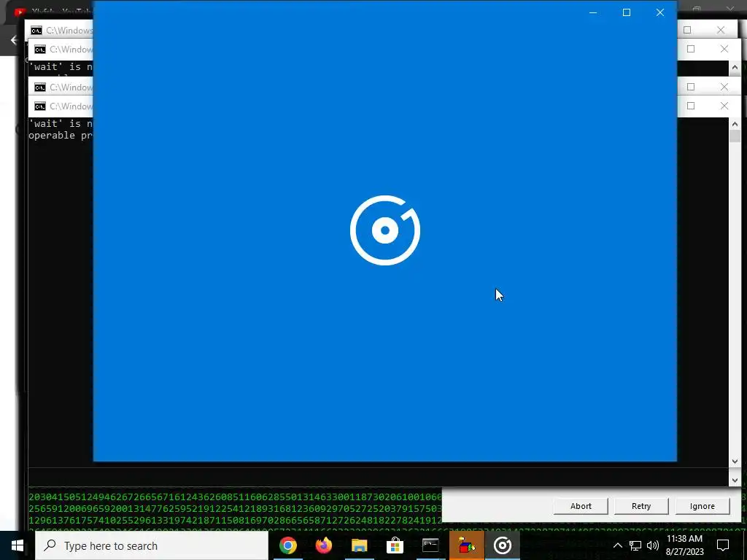
Task: Open network status in system tray
Action: (x=635, y=545)
